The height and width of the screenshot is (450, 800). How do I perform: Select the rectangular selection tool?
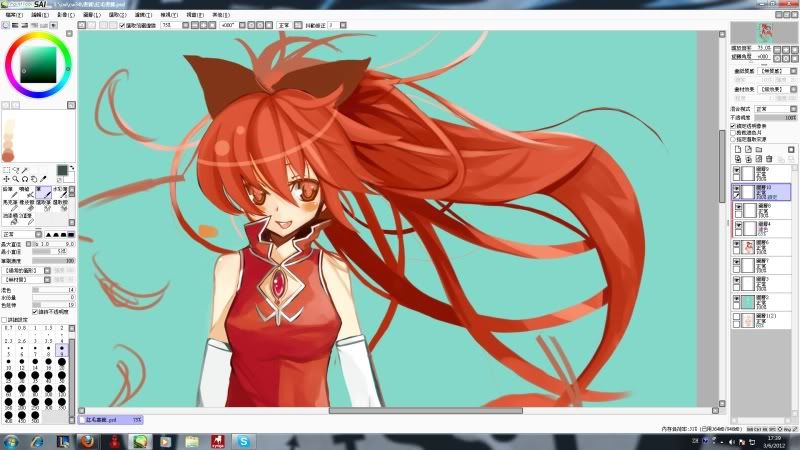click(6, 169)
